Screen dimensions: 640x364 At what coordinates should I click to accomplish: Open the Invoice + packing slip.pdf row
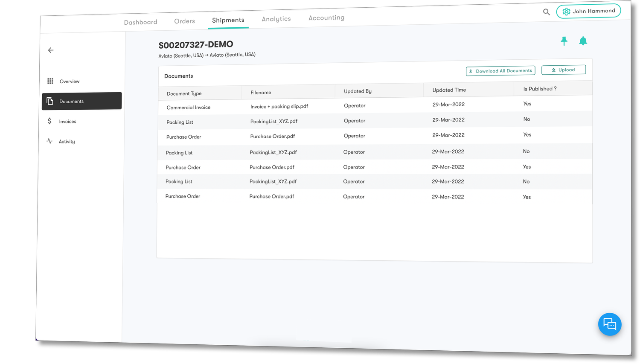[x=279, y=106]
